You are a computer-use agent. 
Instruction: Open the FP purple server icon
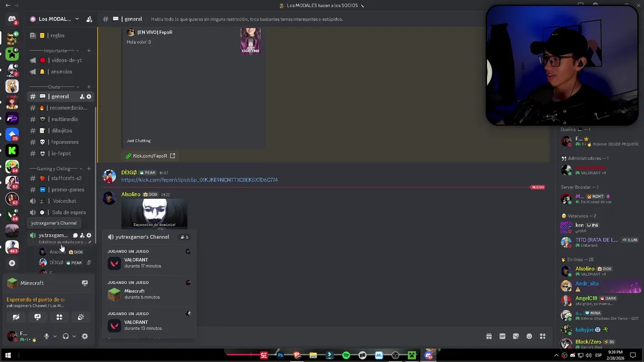pos(12,118)
